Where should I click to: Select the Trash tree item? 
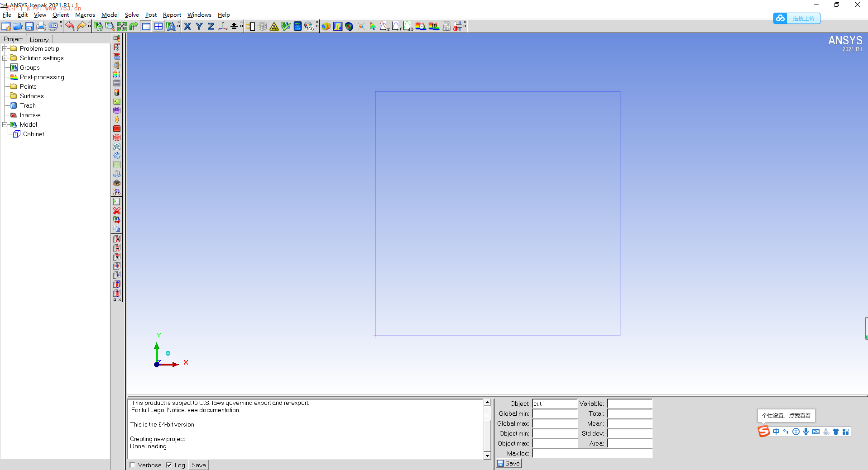28,105
